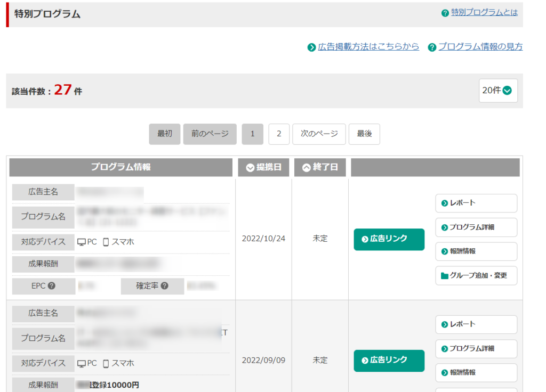Click the question icon beside 特別プログラムとは
The width and height of the screenshot is (546, 392).
(445, 13)
